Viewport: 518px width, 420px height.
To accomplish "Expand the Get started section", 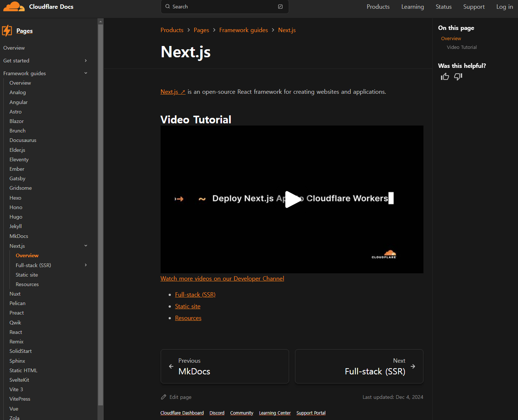I will point(85,61).
